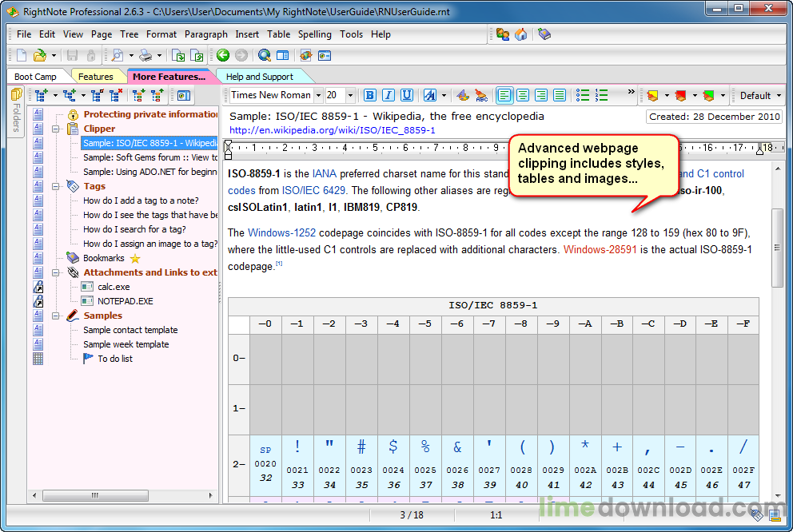Click the Bold formatting button
The height and width of the screenshot is (532, 793).
(x=370, y=95)
